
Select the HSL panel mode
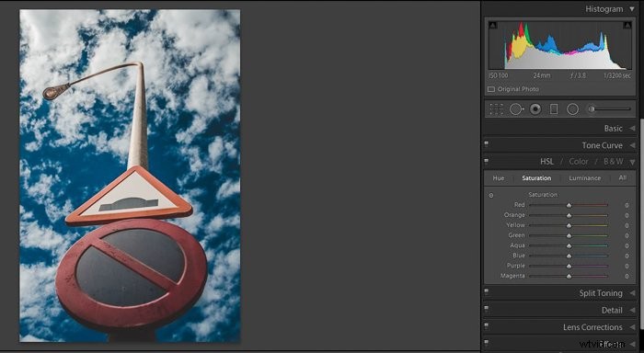pos(546,162)
